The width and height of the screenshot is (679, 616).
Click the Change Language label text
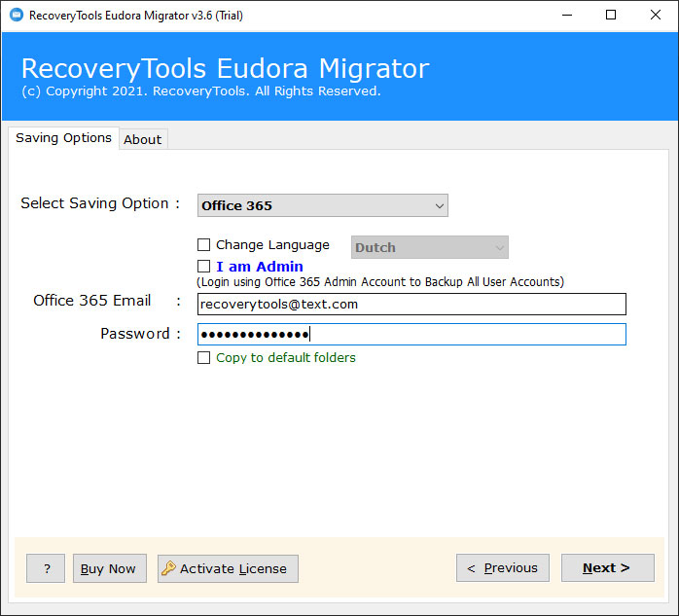point(272,245)
